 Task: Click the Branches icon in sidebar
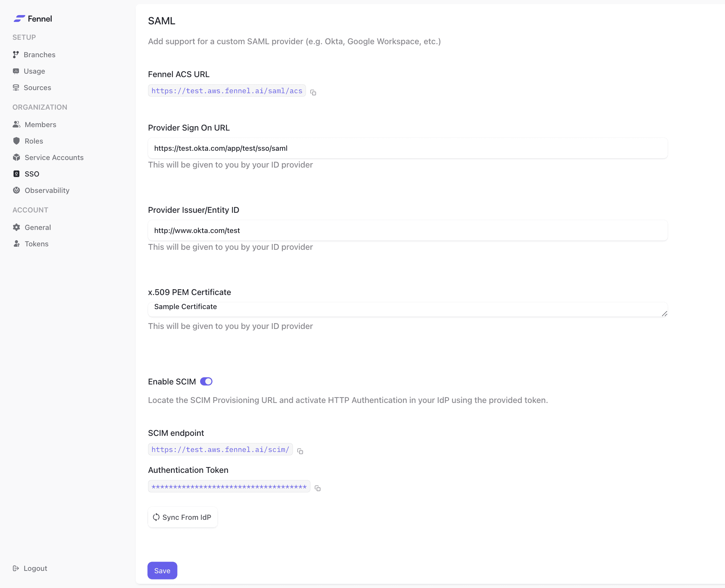click(16, 54)
